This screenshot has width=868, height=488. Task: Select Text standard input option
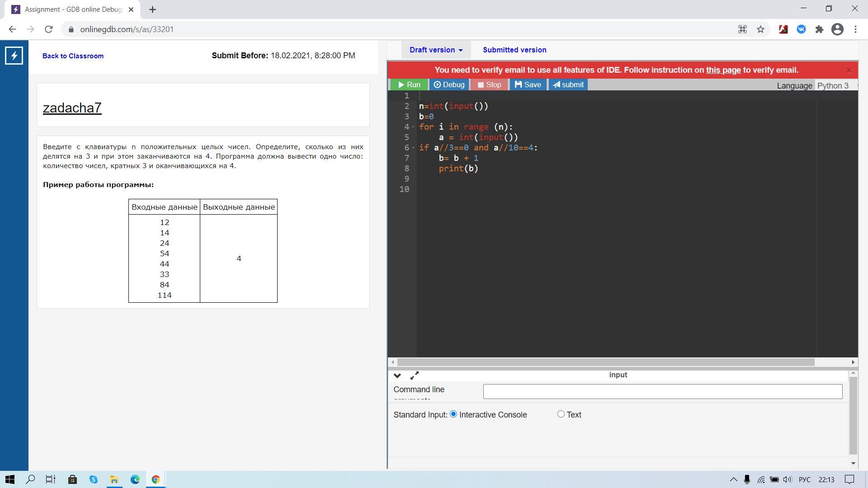pos(561,414)
